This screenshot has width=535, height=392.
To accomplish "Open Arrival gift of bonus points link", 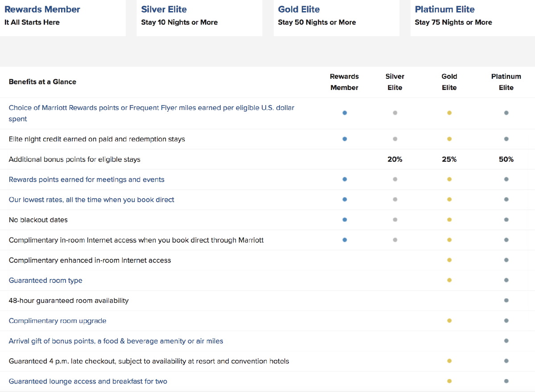I will (x=116, y=341).
